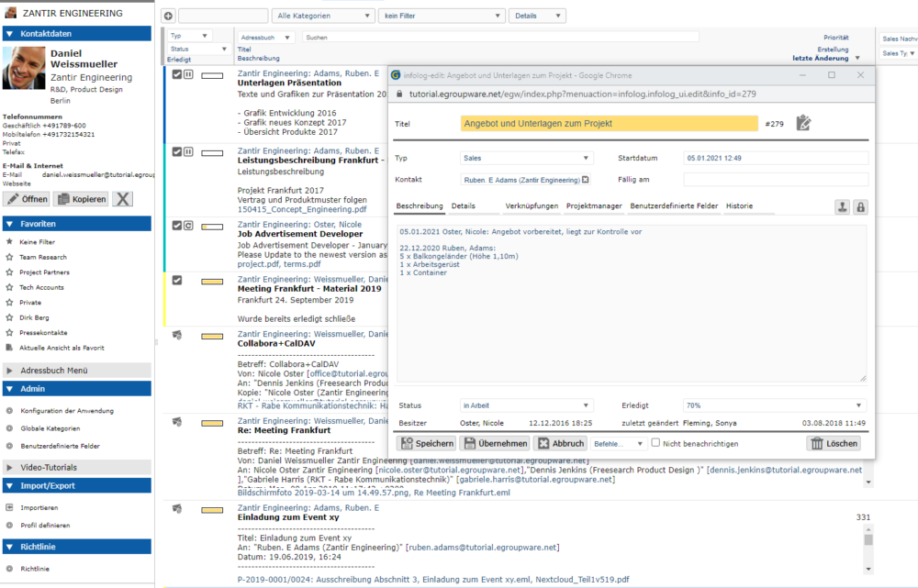Click email icon of Collabora+CalDAV entry
The image size is (918, 588).
177,335
